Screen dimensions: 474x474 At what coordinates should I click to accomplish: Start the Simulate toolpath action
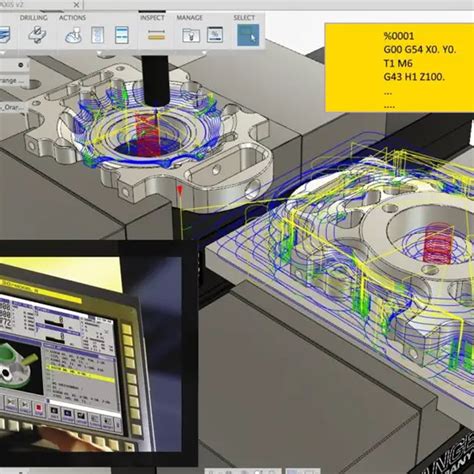point(73,35)
